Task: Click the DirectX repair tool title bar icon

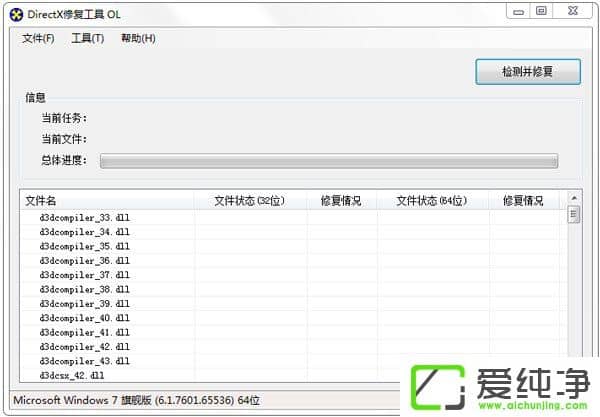Action: (16, 15)
